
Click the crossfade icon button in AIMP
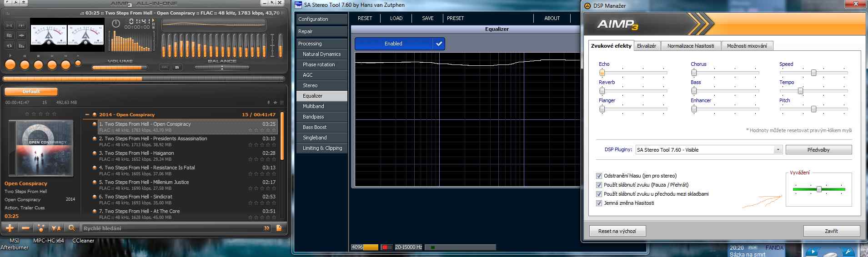[x=21, y=25]
